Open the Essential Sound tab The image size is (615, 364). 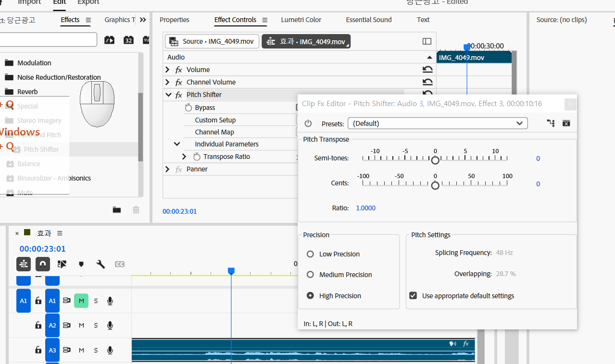click(368, 20)
